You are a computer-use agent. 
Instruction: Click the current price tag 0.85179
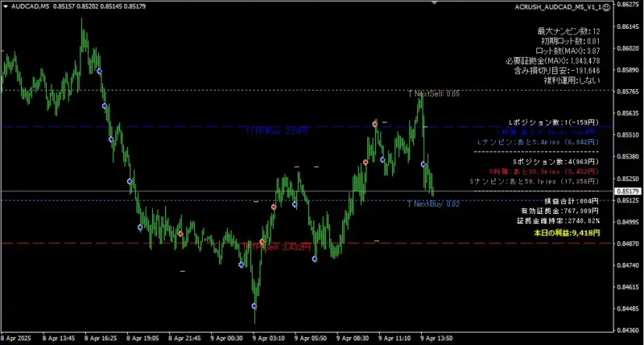coord(627,191)
